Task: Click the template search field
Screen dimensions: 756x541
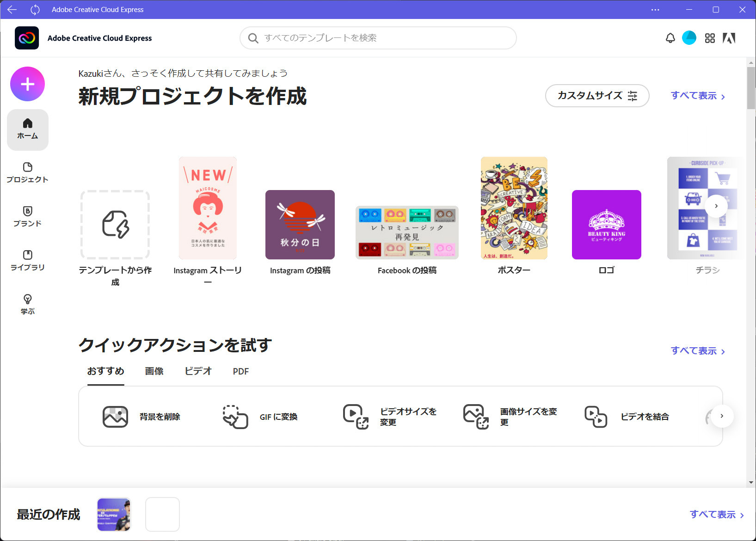Action: [378, 38]
